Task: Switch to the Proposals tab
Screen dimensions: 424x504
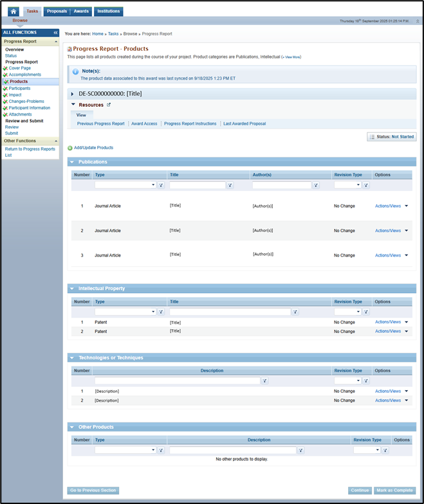Action: coord(57,12)
